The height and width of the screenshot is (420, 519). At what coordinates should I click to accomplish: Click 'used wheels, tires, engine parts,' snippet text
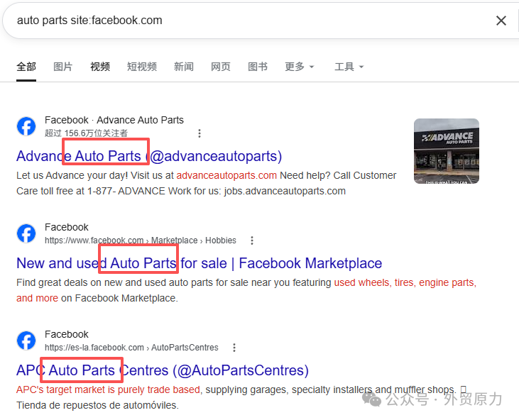pyautogui.click(x=405, y=283)
